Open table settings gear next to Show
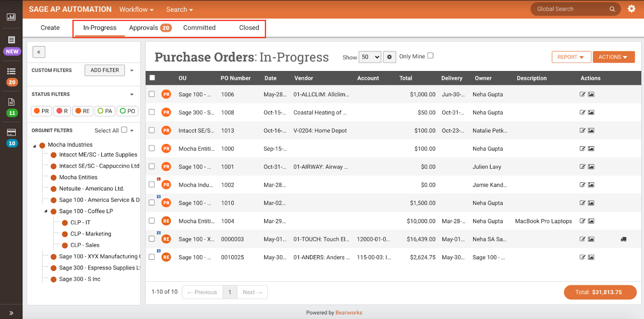 (x=389, y=57)
